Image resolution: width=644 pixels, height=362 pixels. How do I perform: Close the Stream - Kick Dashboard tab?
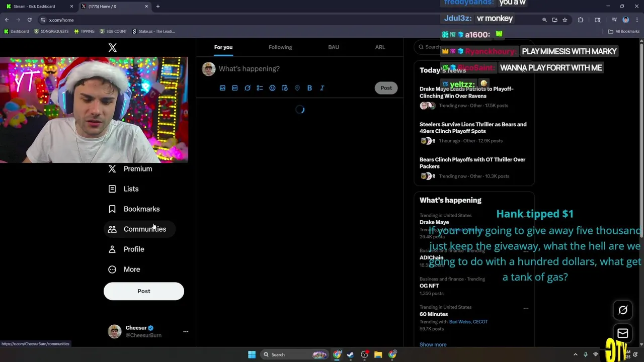click(x=71, y=7)
